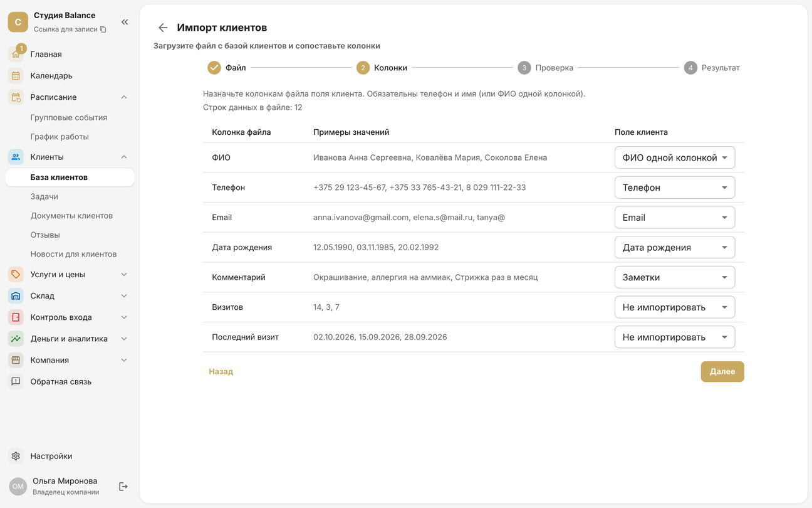Viewport: 812px width, 508px height.
Task: Open the Не импортировать dropdown for Визитов
Action: 675,307
